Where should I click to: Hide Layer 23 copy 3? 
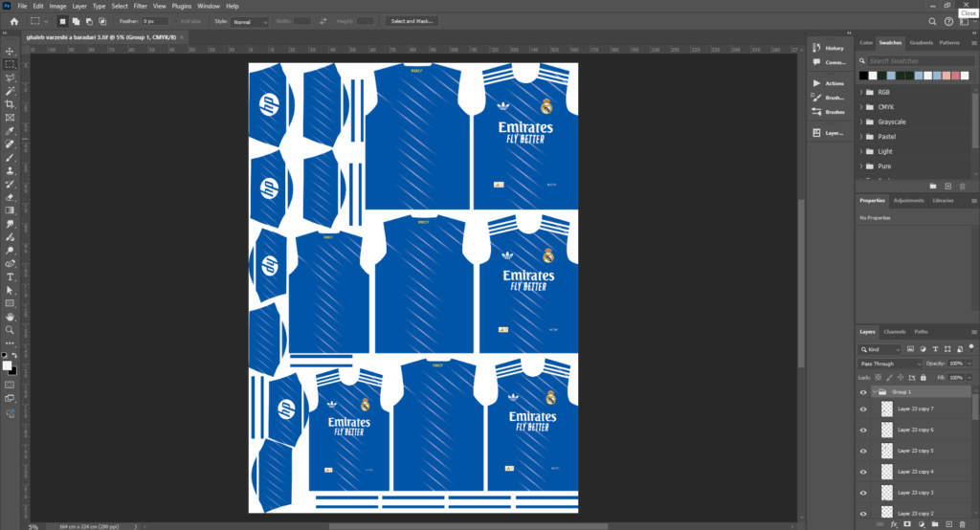tap(863, 493)
